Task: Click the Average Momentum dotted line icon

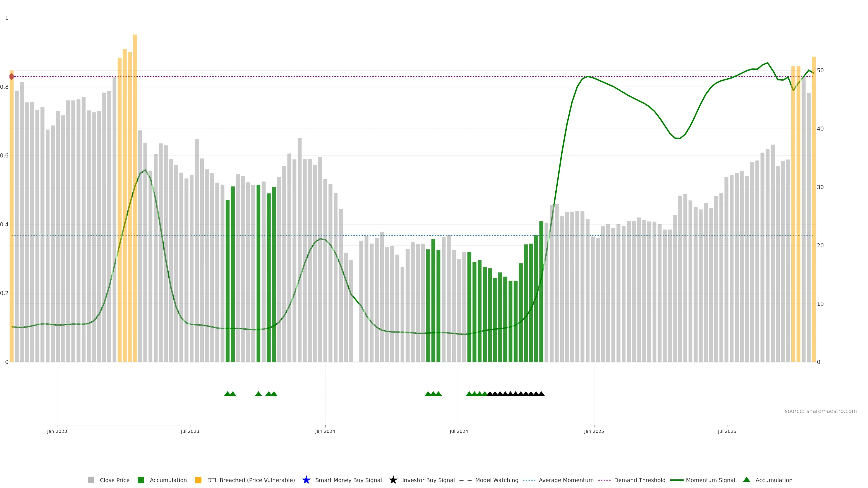Action: [529, 480]
